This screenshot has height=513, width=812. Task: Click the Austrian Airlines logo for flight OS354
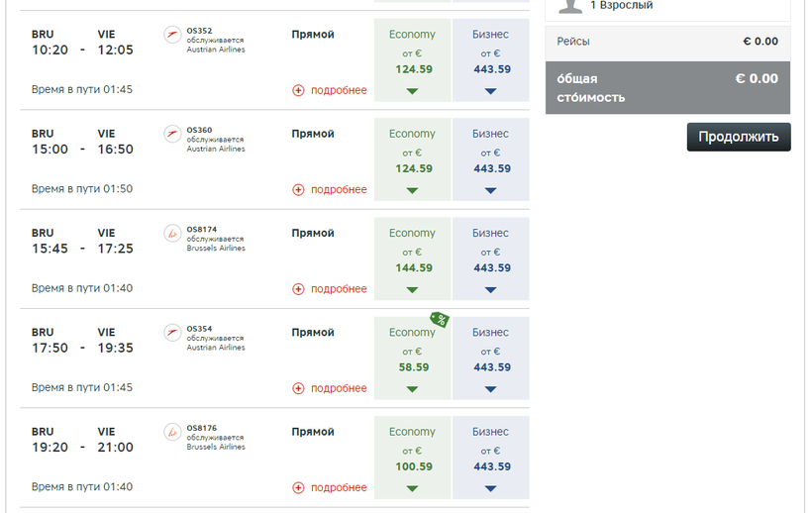click(173, 333)
